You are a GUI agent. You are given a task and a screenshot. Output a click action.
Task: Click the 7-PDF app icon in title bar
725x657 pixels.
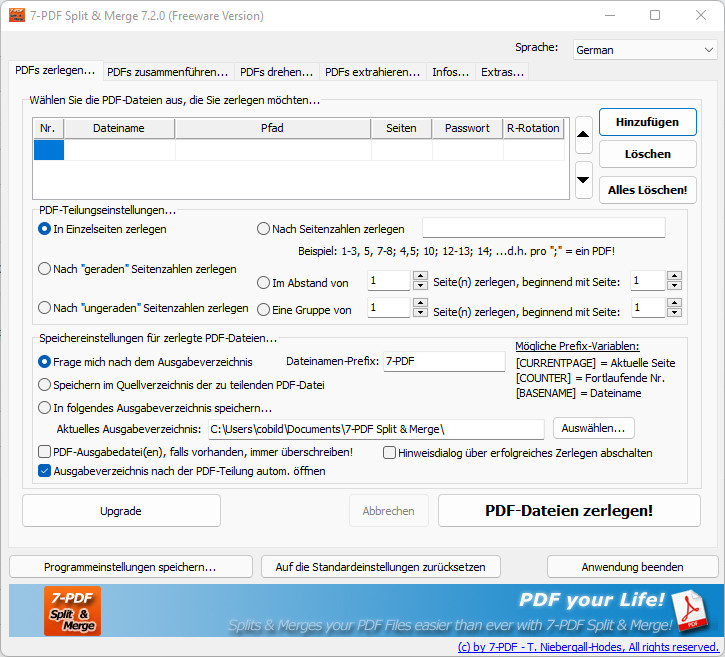[x=17, y=15]
